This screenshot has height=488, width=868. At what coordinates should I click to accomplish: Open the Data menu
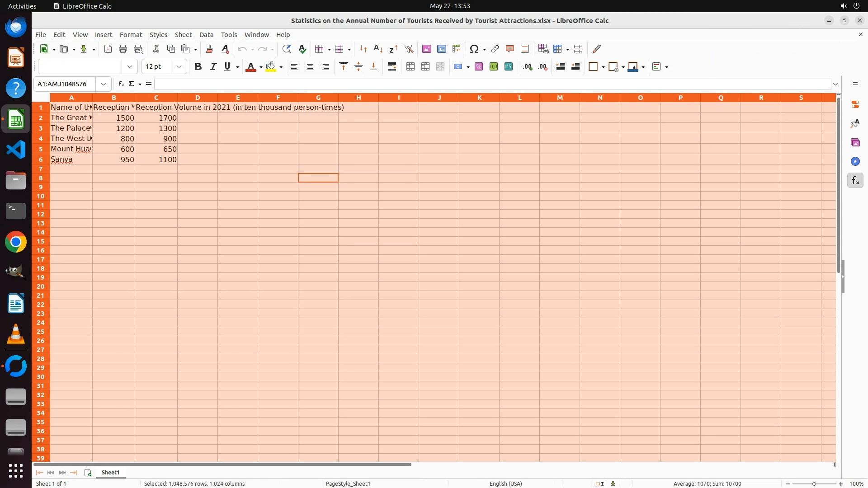pos(206,35)
